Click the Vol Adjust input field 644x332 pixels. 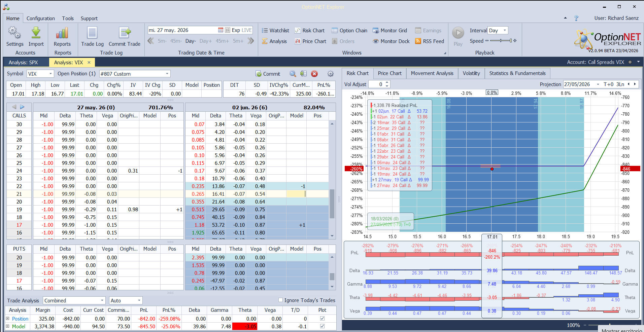pyautogui.click(x=377, y=84)
